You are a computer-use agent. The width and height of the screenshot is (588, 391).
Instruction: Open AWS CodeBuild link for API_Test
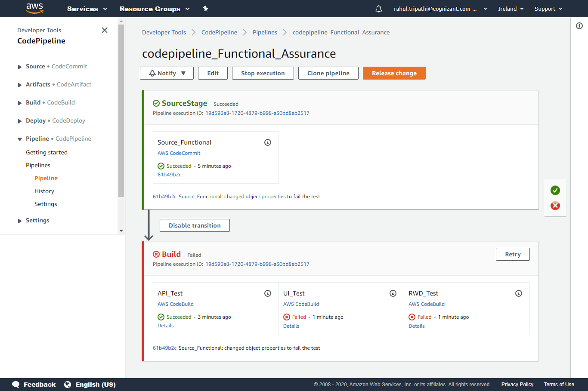(176, 304)
